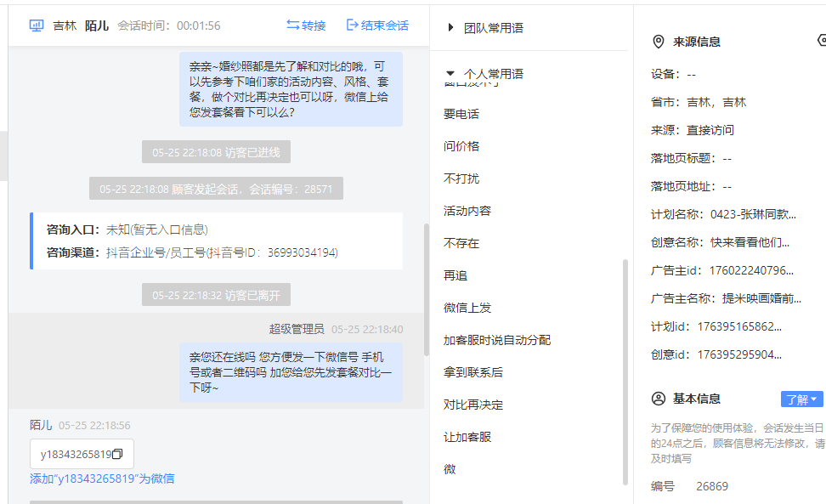Click 来源 直接访问 field
826x504 pixels.
693,130
